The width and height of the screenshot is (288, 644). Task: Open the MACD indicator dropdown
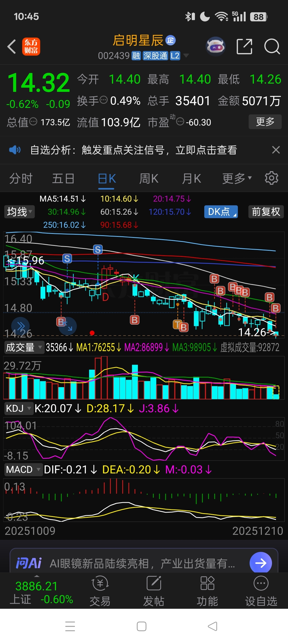pyautogui.click(x=23, y=469)
